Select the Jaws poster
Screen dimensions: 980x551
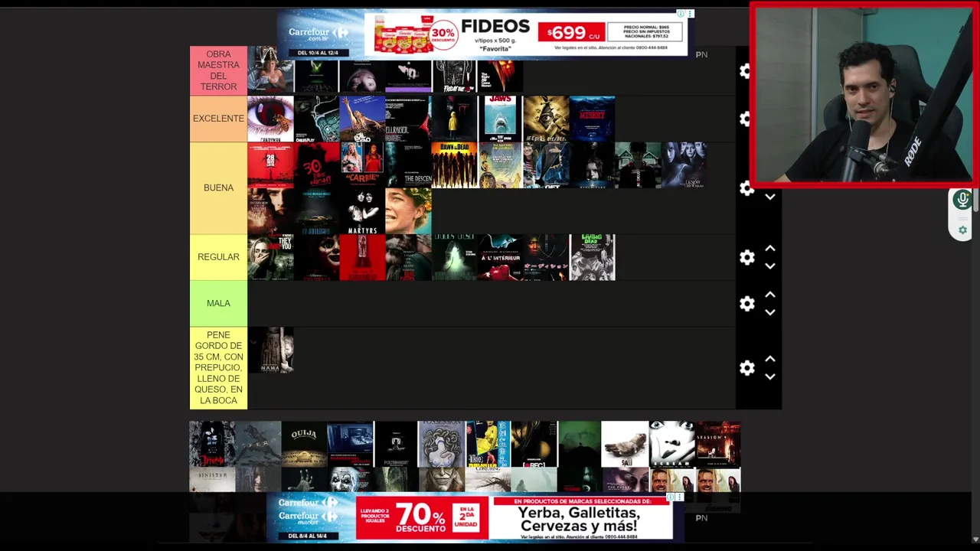pyautogui.click(x=500, y=119)
